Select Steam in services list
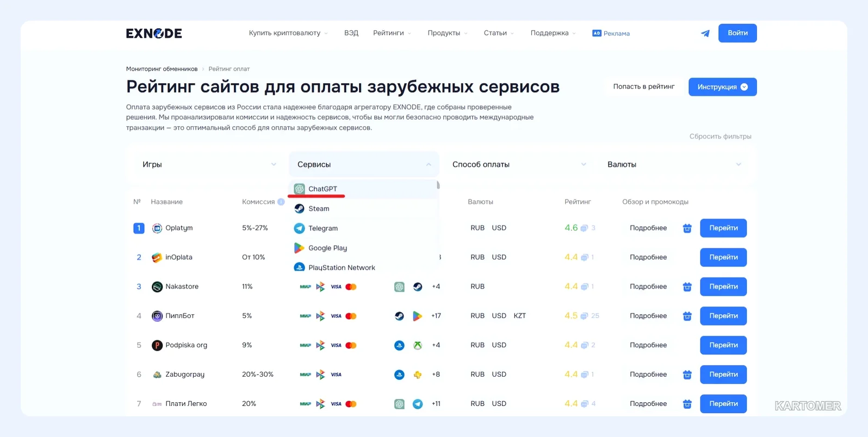868x437 pixels. point(363,209)
